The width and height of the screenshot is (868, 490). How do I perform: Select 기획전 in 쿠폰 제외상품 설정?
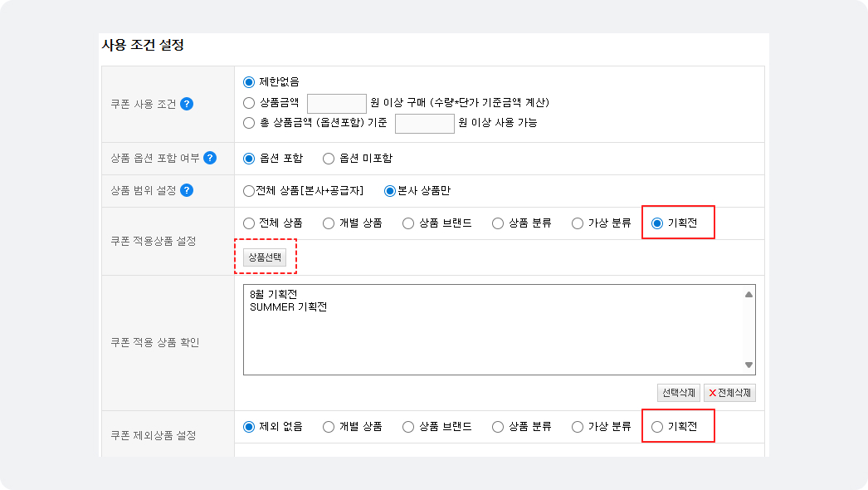(x=657, y=427)
